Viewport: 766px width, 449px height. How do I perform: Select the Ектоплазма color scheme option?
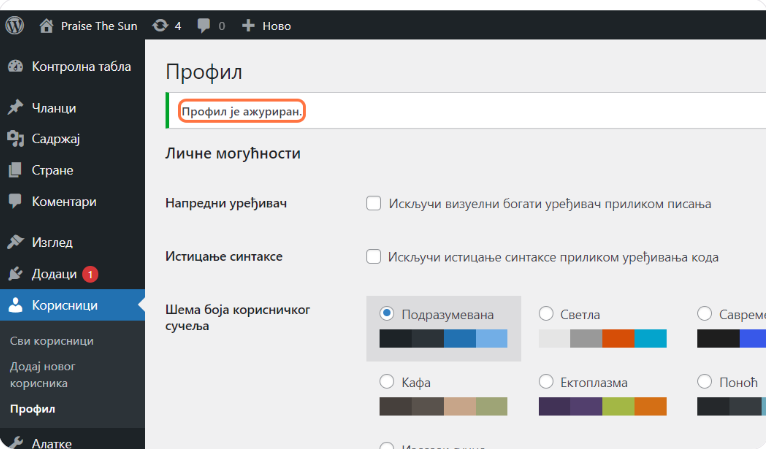coord(546,381)
